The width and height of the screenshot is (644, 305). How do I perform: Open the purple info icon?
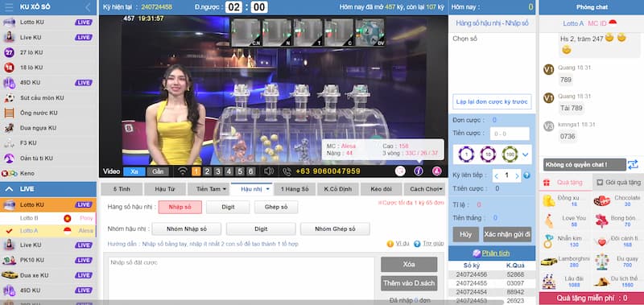[418, 171]
